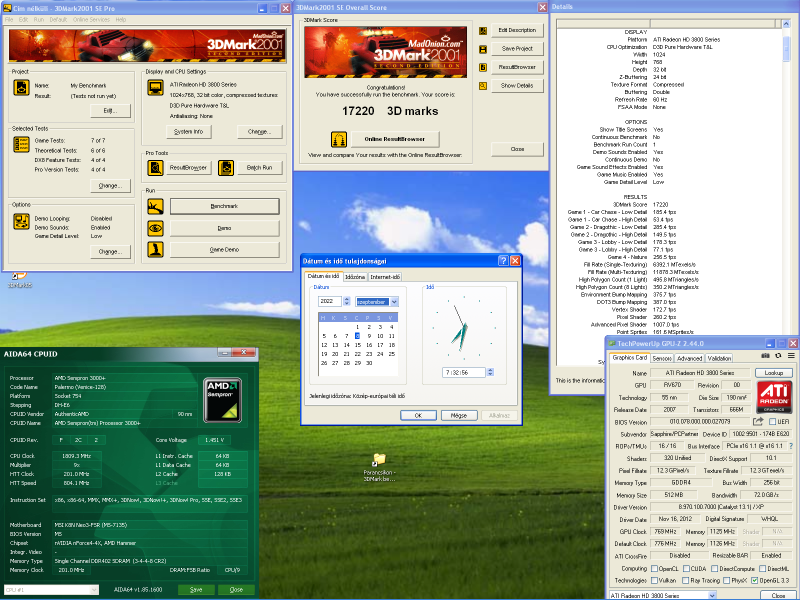Toggle the DirectCompute checkbox
This screenshot has width=800, height=600.
715,568
